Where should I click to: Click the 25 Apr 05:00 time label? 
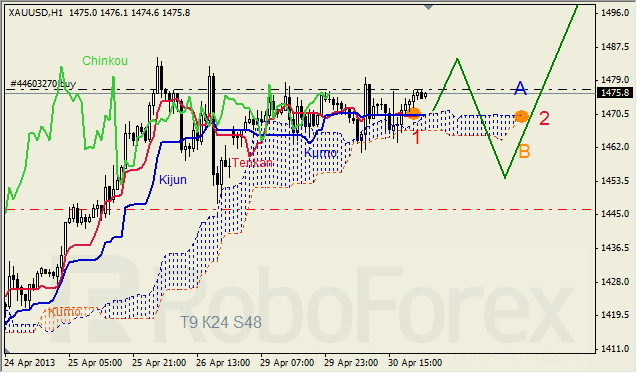coord(95,362)
